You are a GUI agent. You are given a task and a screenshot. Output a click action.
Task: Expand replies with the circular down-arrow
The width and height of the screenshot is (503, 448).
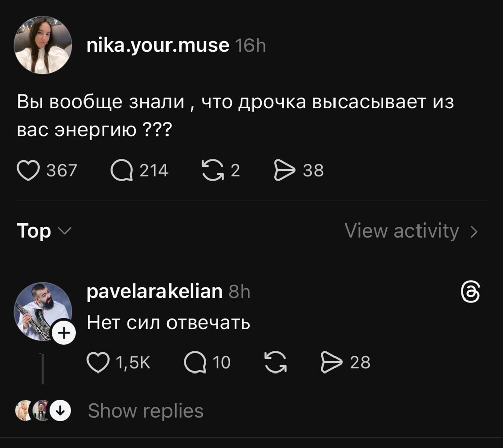click(x=60, y=411)
